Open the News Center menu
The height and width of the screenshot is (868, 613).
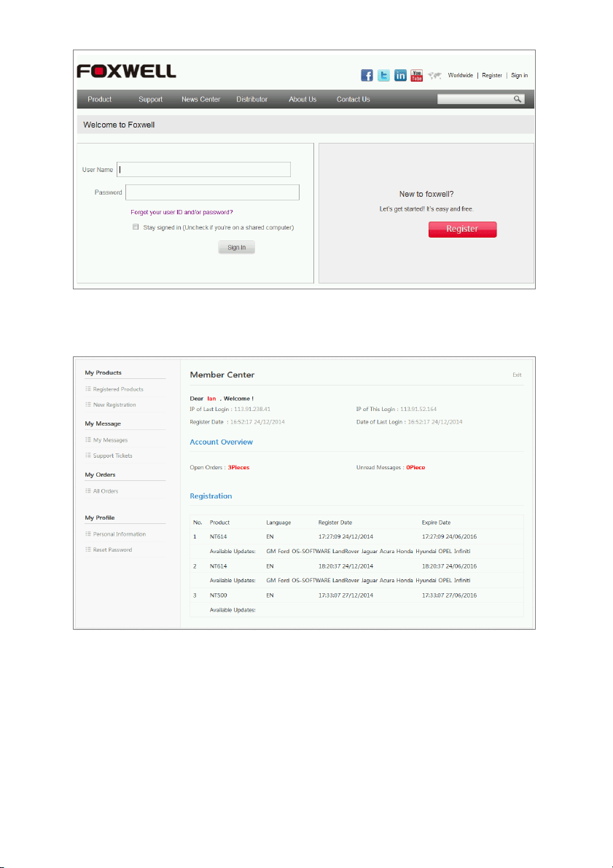[201, 99]
